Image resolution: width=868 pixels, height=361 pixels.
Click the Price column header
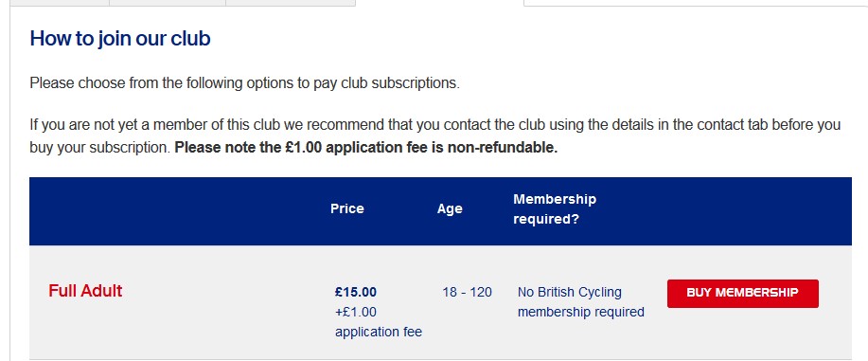[347, 209]
